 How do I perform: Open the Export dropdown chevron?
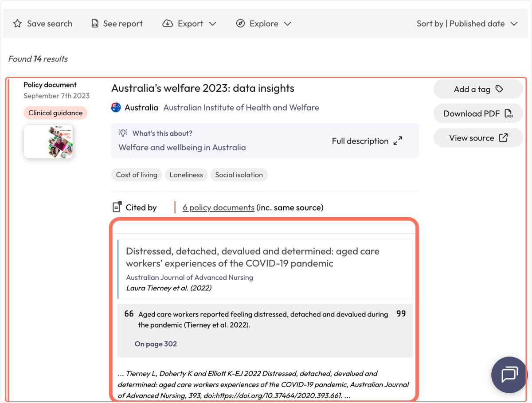pos(212,23)
